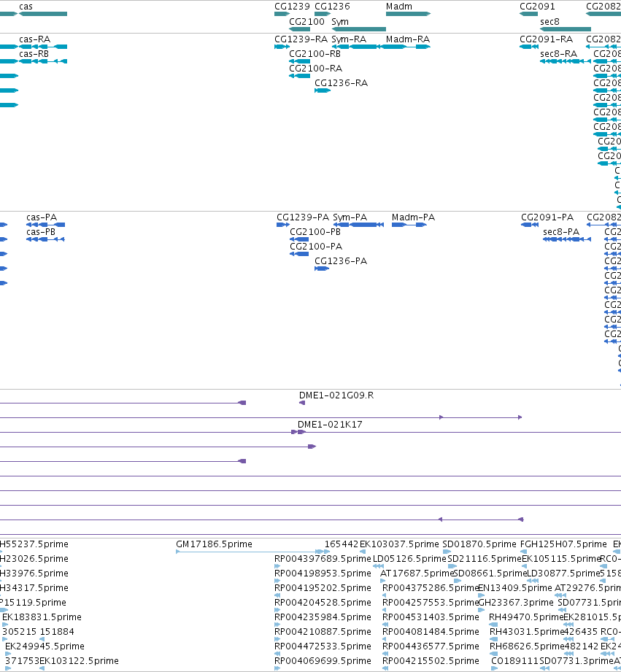
Task: Click the EK249945.5prime EST label
Action: pos(45,646)
